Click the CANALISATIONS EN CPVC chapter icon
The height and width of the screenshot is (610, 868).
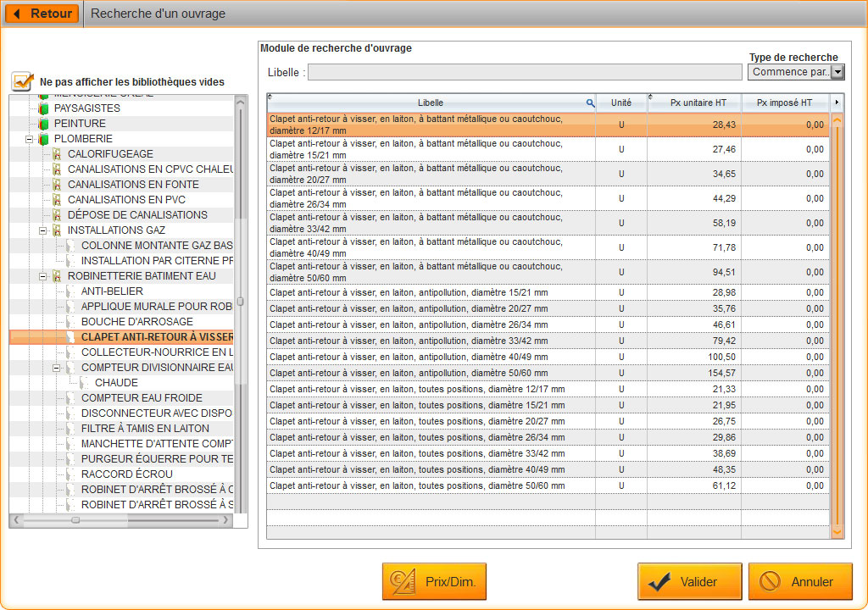(57, 169)
